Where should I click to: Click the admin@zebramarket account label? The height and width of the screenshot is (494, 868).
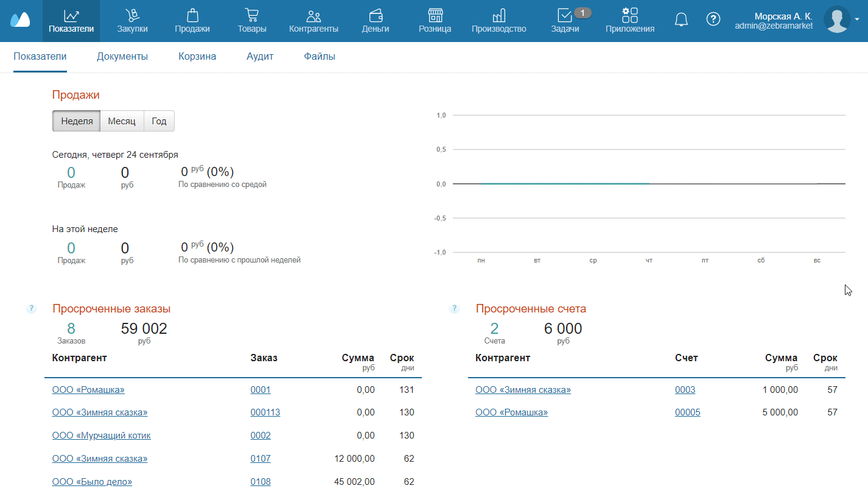[774, 26]
